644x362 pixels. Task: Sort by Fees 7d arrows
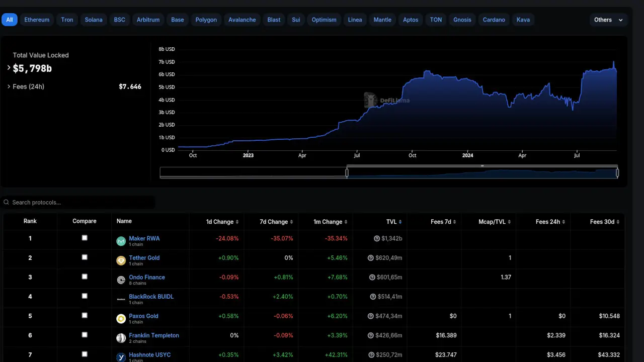454,222
